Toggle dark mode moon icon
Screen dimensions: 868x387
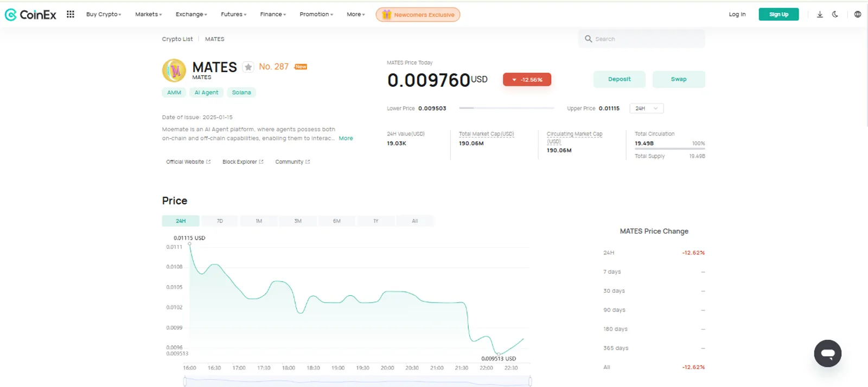[x=835, y=14]
